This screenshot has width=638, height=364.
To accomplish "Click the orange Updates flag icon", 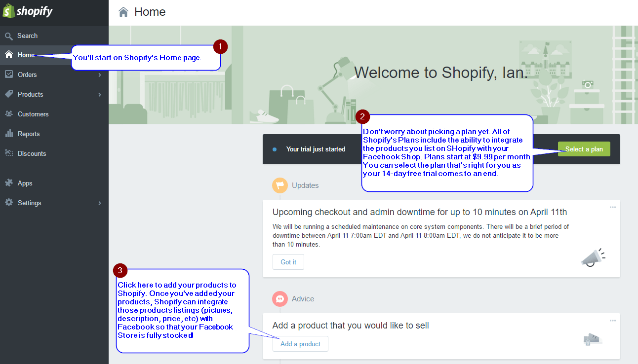I will (x=280, y=185).
